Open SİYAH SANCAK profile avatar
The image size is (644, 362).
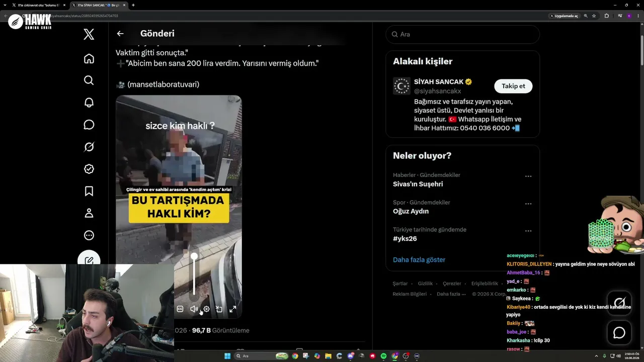401,86
